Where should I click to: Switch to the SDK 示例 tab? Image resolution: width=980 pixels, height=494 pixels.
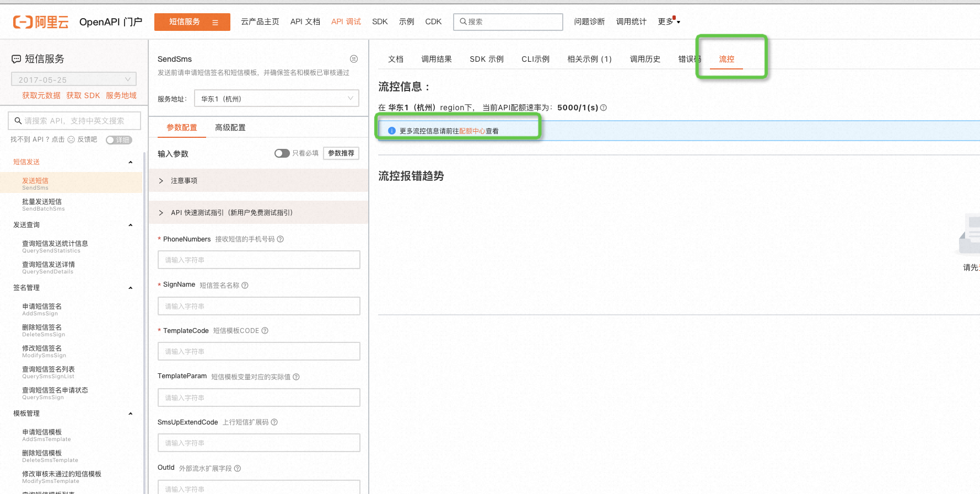487,59
